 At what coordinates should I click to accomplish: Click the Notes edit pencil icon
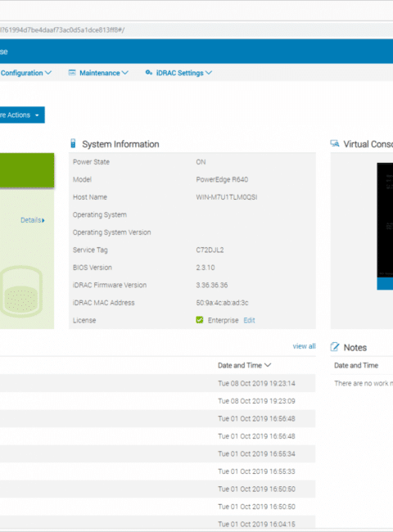335,347
